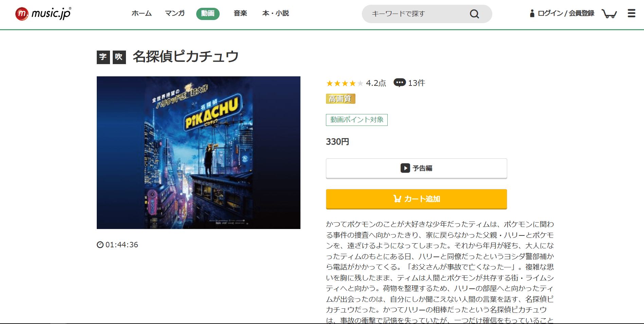Open the マンガ tab
Viewport: 644px width, 324px height.
click(x=175, y=13)
